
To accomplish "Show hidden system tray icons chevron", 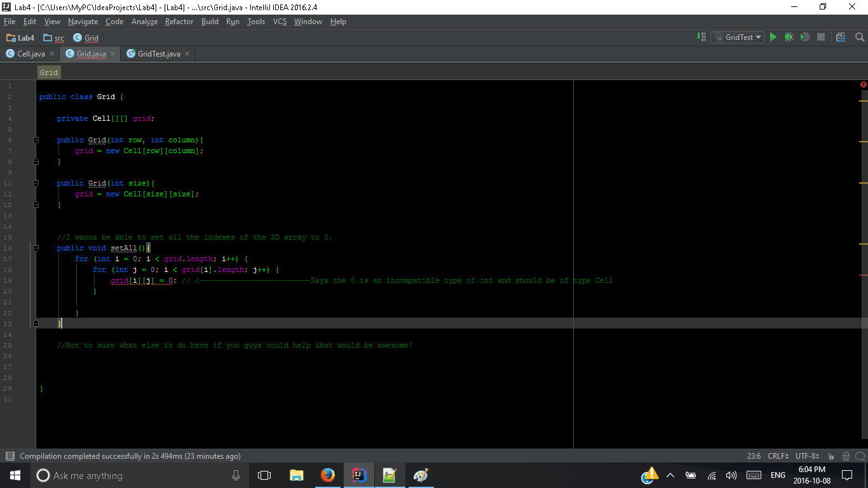I will tap(670, 475).
